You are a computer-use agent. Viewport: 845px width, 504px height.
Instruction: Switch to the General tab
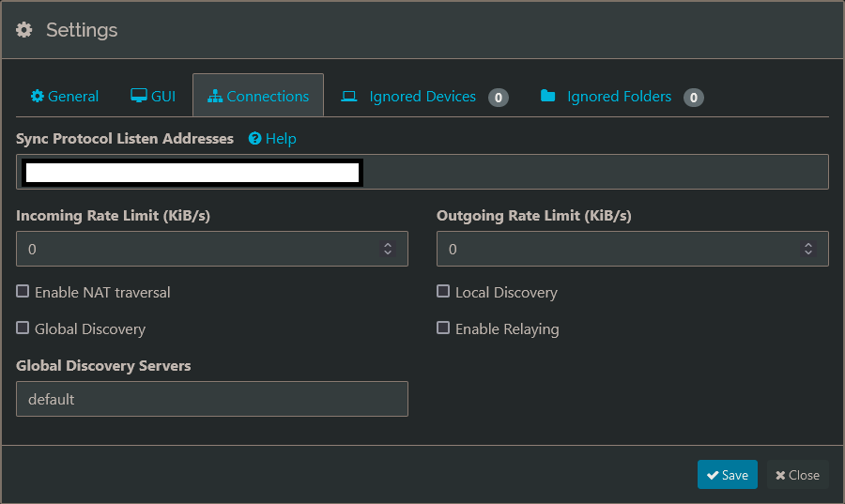[x=65, y=97]
